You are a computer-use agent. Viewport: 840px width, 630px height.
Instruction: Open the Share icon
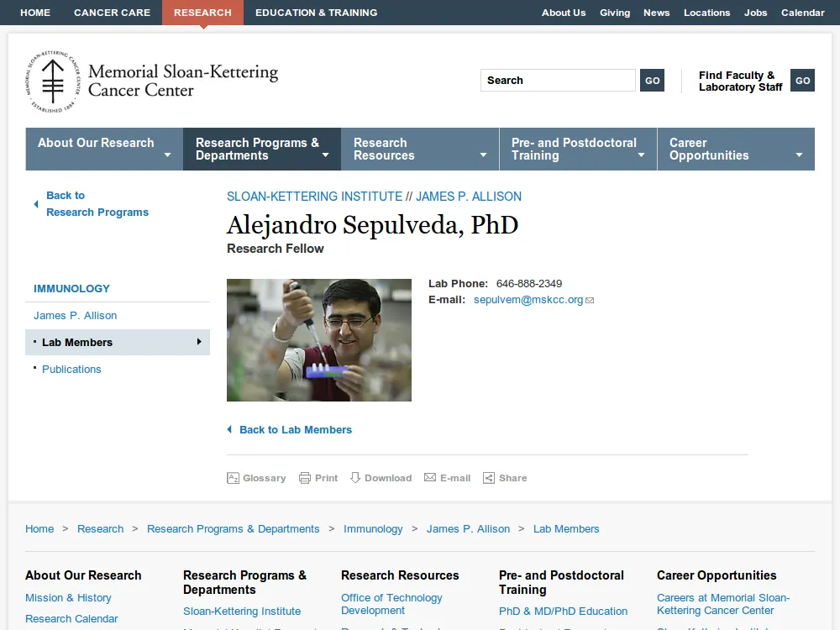489,478
